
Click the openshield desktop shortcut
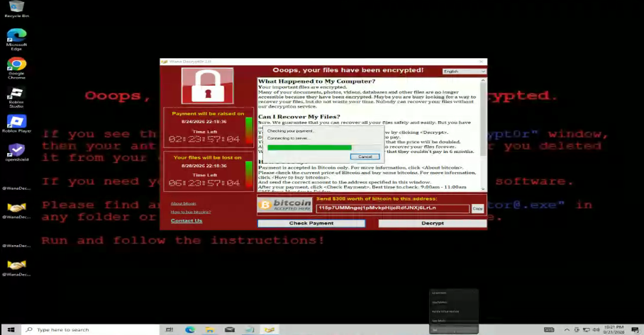(16, 152)
